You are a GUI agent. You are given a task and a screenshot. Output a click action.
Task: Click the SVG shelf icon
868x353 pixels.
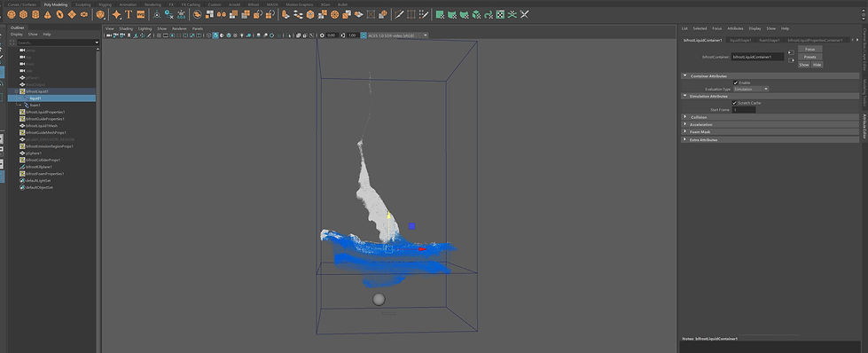click(x=141, y=14)
